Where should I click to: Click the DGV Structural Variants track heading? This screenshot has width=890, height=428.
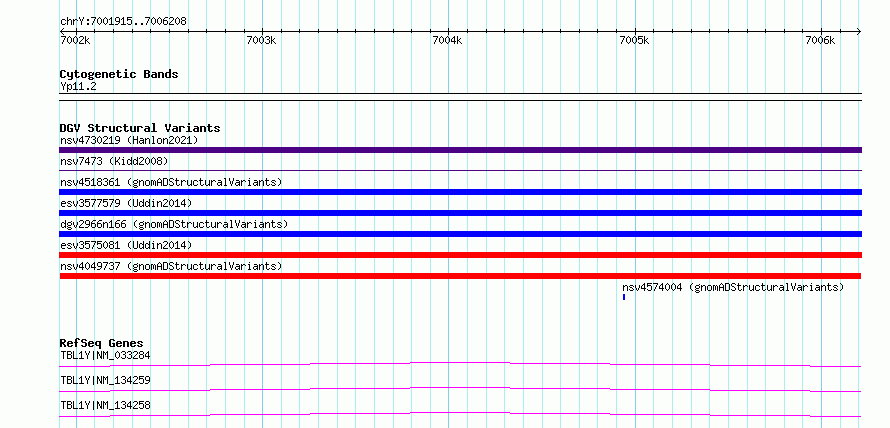point(140,128)
